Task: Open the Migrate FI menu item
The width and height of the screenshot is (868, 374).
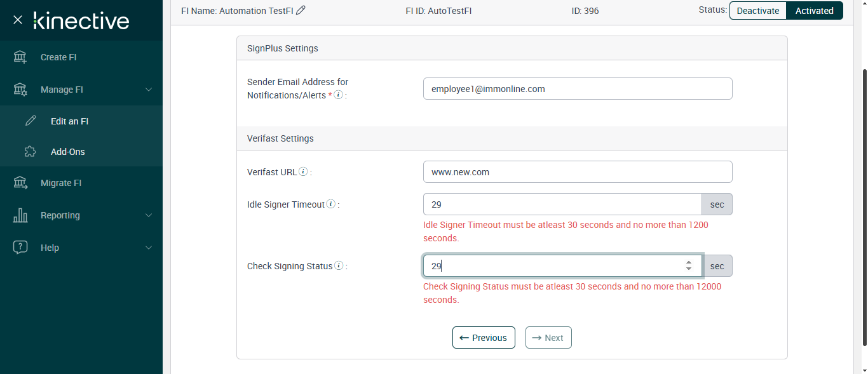Action: point(61,183)
